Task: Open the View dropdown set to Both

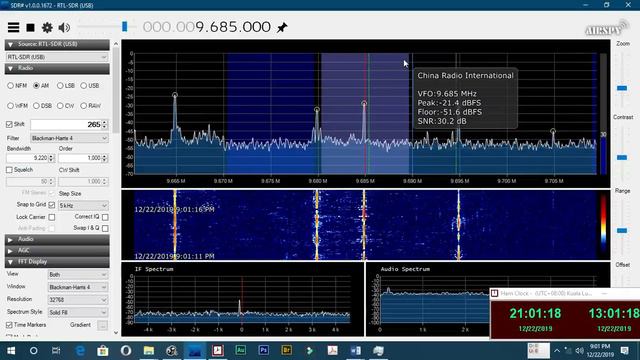Action: 78,275
